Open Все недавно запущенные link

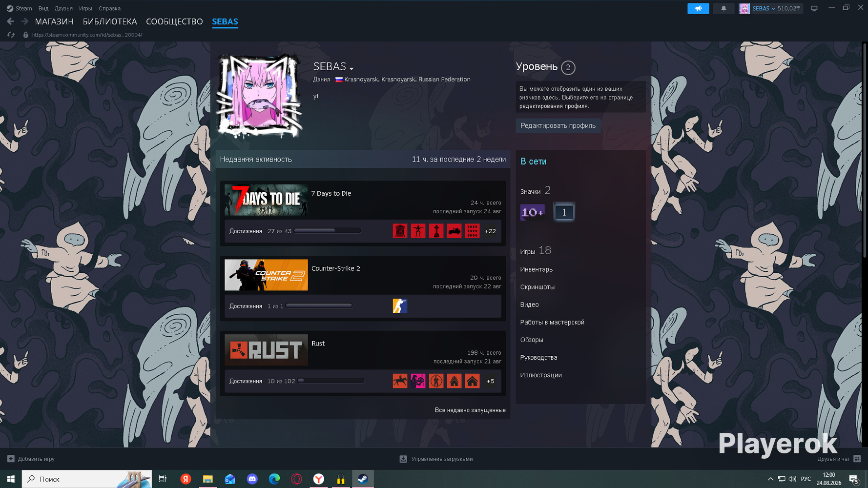(470, 410)
